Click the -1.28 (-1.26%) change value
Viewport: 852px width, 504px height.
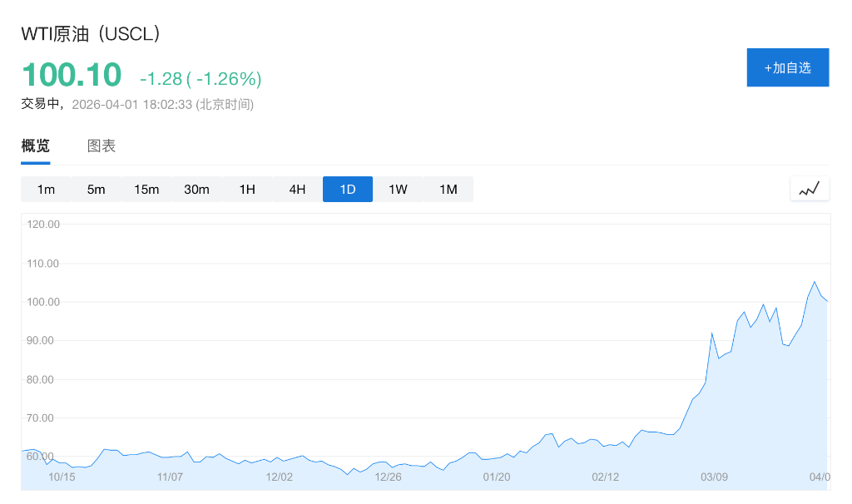tap(201, 79)
